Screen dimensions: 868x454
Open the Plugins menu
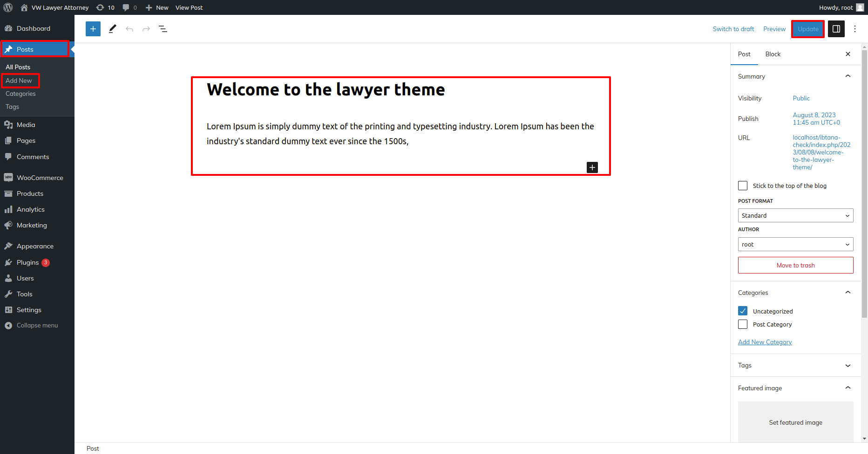point(37,262)
